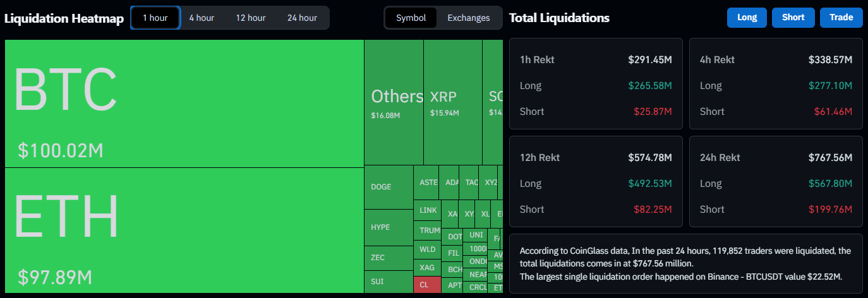Select the BCH heatmap tile
This screenshot has height=298, width=868.
pos(452,269)
